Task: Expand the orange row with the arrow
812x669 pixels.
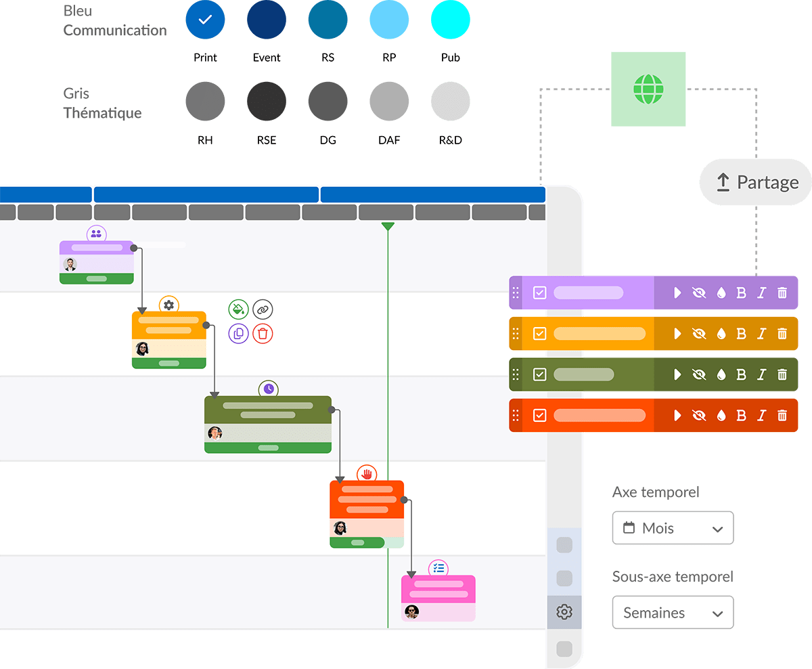Action: [x=678, y=333]
